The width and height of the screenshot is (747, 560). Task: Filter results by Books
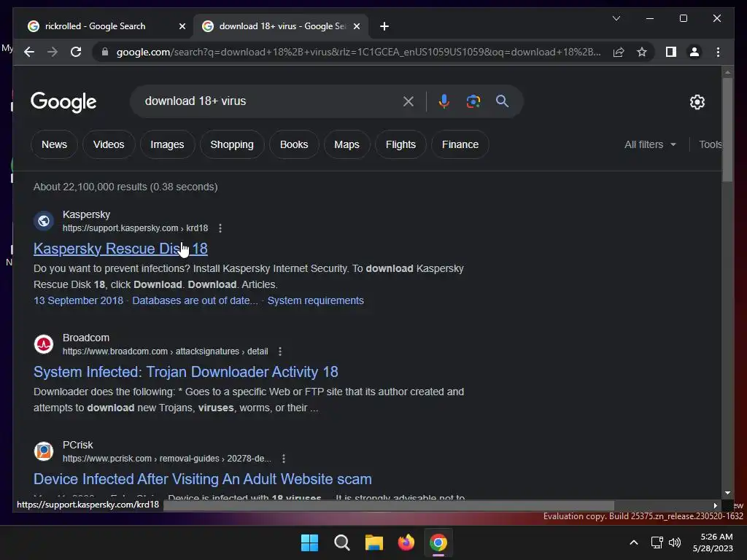point(294,144)
